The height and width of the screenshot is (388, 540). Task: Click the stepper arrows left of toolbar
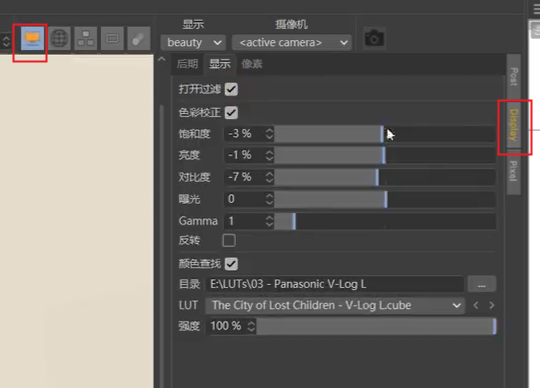[6, 41]
